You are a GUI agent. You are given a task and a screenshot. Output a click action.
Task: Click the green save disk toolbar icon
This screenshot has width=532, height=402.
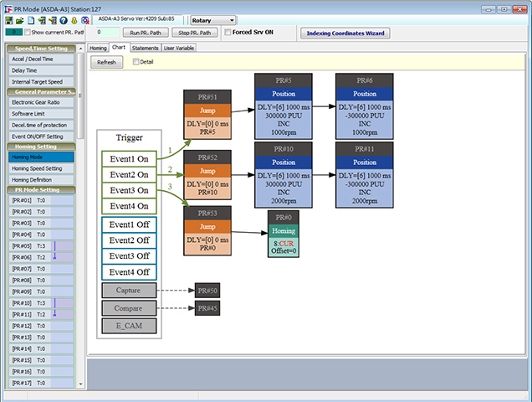[8, 20]
